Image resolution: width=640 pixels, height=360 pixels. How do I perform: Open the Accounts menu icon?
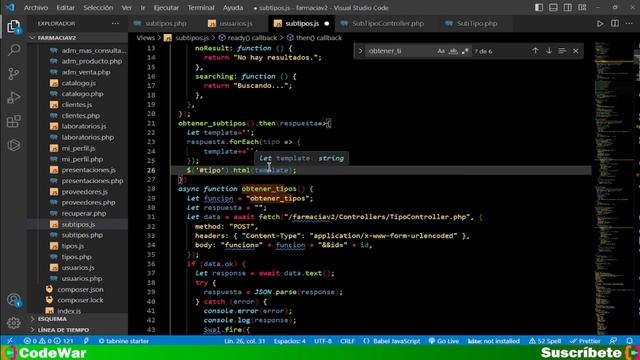(x=13, y=300)
